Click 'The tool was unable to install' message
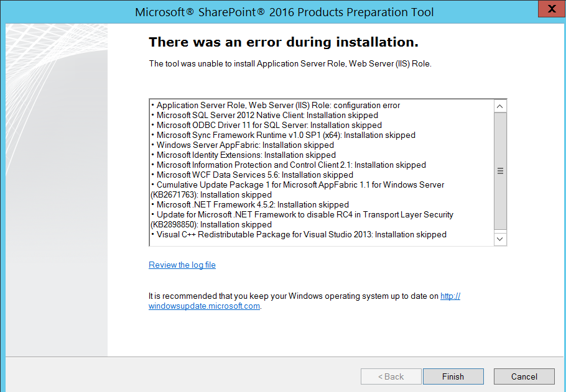Image resolution: width=566 pixels, height=392 pixels. [x=290, y=64]
